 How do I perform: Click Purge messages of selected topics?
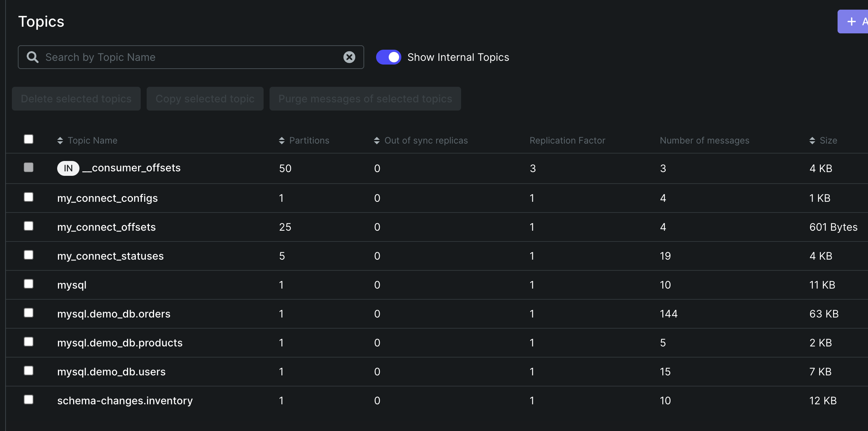[x=365, y=99]
